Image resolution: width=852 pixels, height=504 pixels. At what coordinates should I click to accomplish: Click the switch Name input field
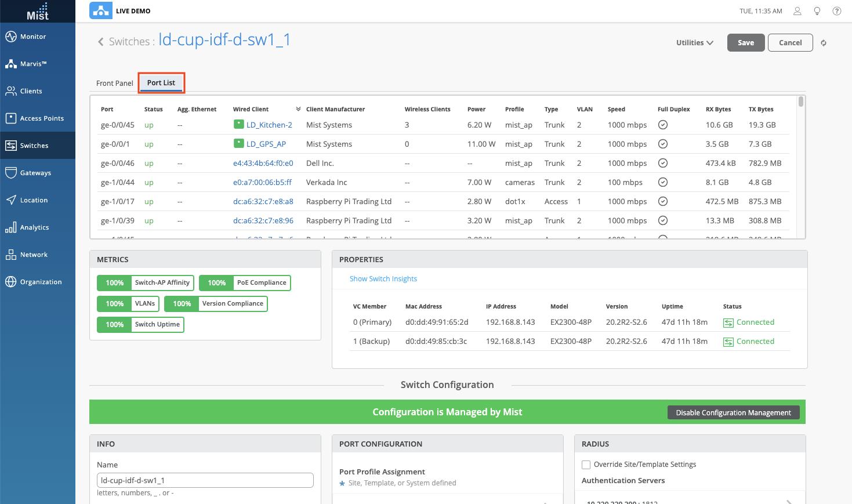[205, 480]
